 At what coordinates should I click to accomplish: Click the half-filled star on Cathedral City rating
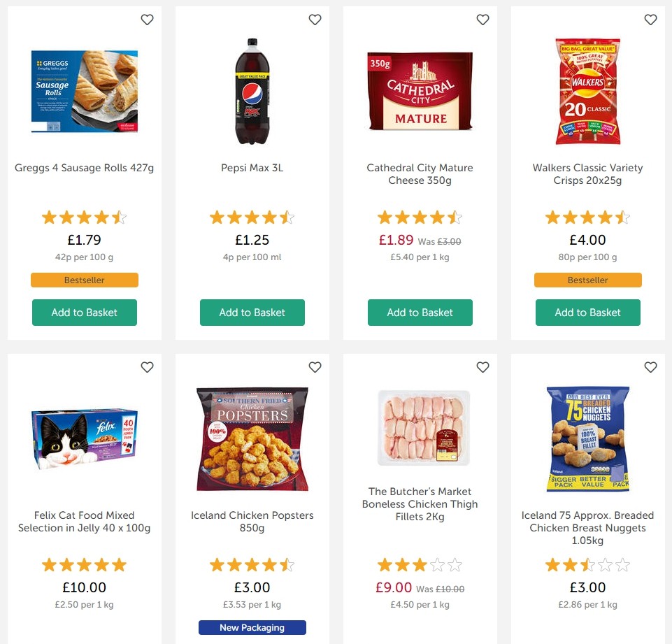click(x=455, y=217)
